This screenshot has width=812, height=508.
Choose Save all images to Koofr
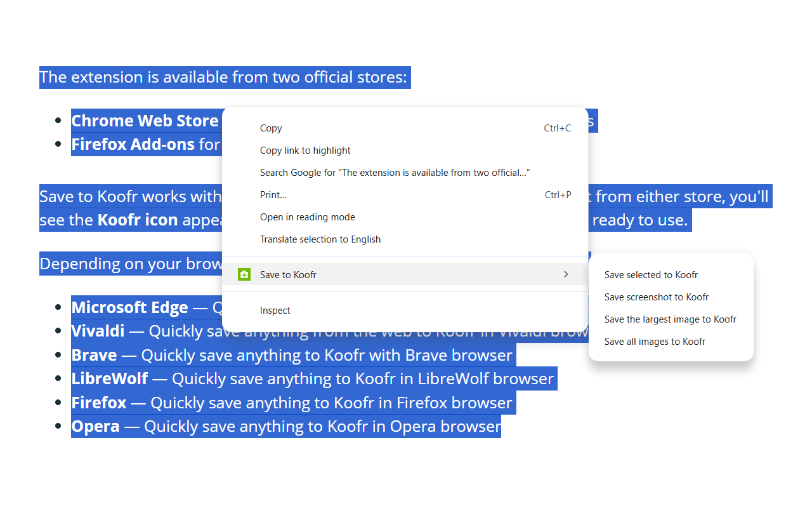point(671,342)
